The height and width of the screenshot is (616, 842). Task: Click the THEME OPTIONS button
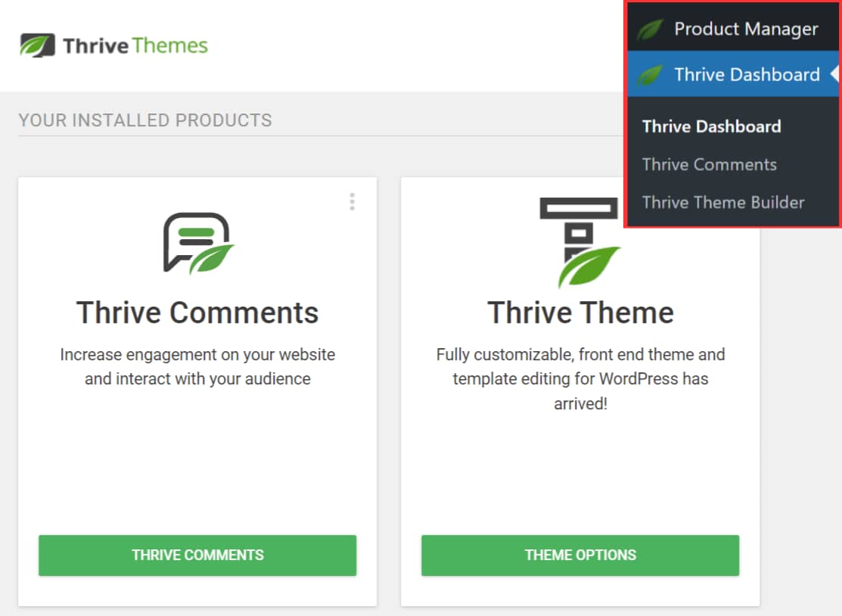(x=580, y=555)
